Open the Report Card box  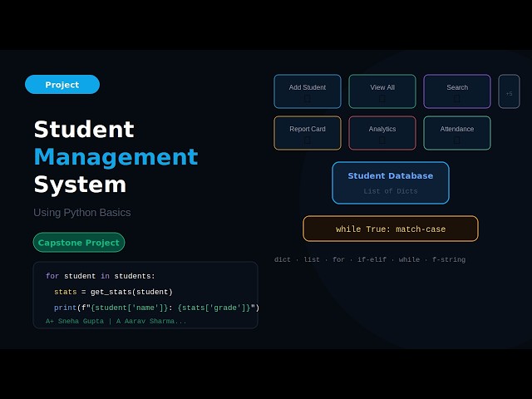coord(308,133)
